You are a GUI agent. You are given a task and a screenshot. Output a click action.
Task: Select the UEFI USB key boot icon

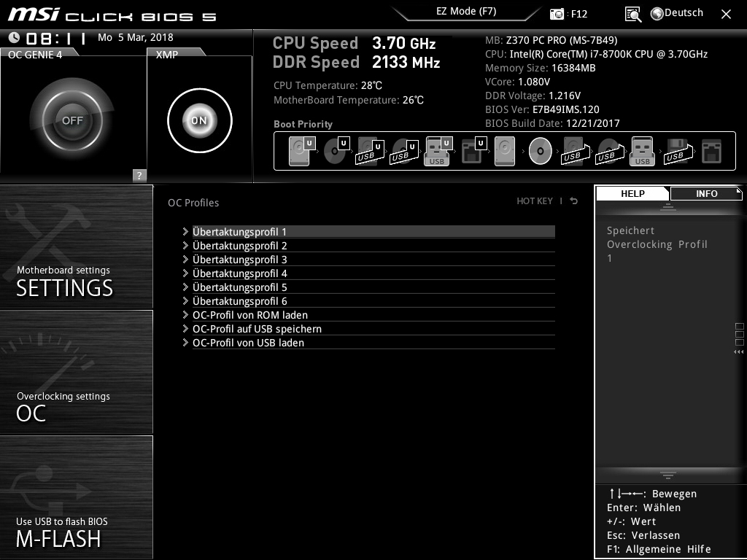(438, 152)
